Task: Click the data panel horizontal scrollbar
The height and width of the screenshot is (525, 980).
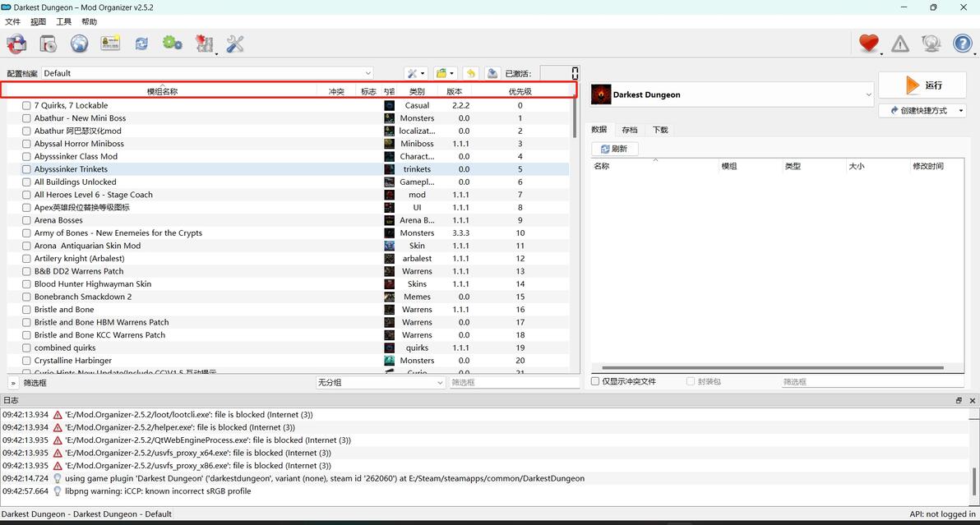Action: [x=773, y=368]
